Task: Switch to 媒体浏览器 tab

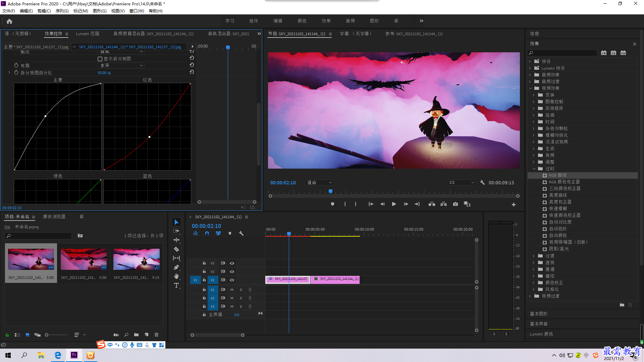Action: point(54,217)
